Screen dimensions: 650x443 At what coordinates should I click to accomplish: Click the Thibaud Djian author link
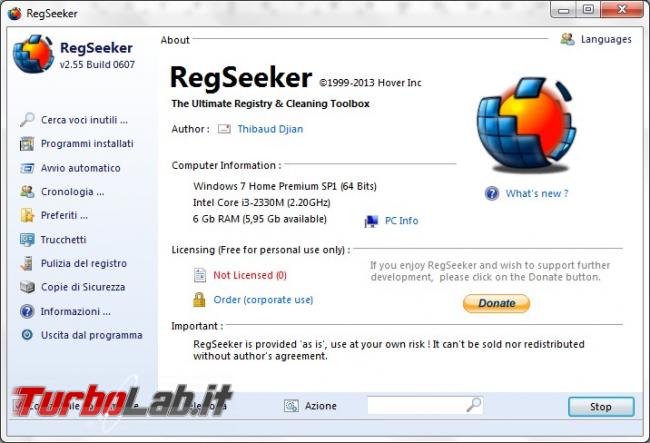pyautogui.click(x=270, y=129)
